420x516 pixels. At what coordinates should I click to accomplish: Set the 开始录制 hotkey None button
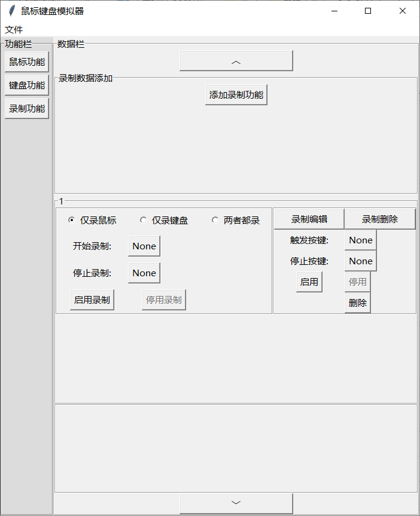tap(144, 246)
